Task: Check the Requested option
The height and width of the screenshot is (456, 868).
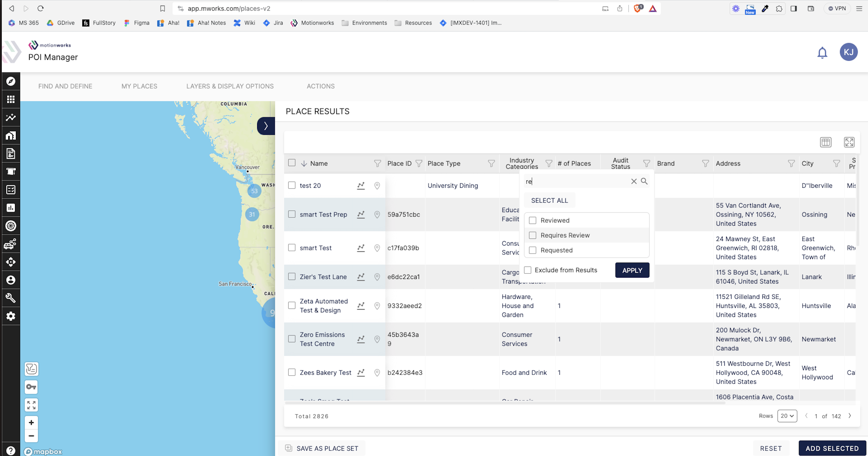Action: pos(533,250)
